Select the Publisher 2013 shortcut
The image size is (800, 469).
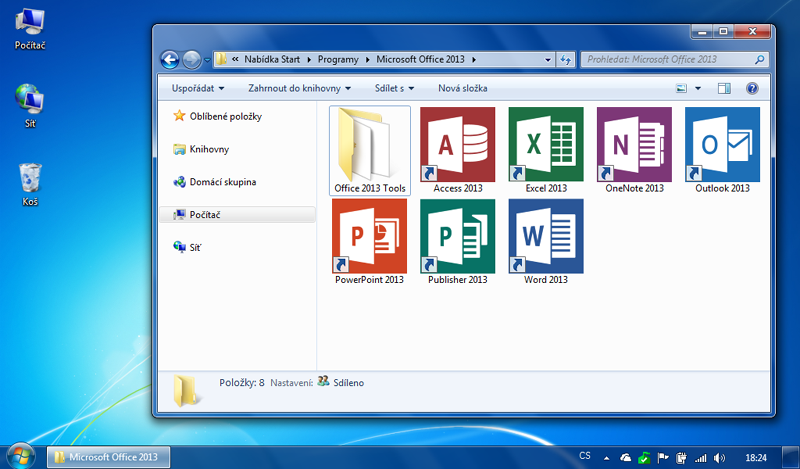[x=458, y=237]
